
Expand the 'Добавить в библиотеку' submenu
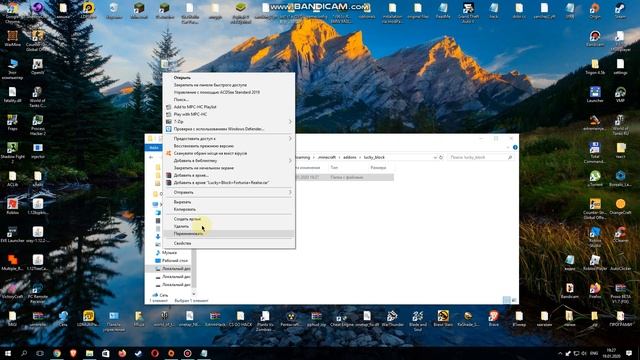pyautogui.click(x=229, y=161)
